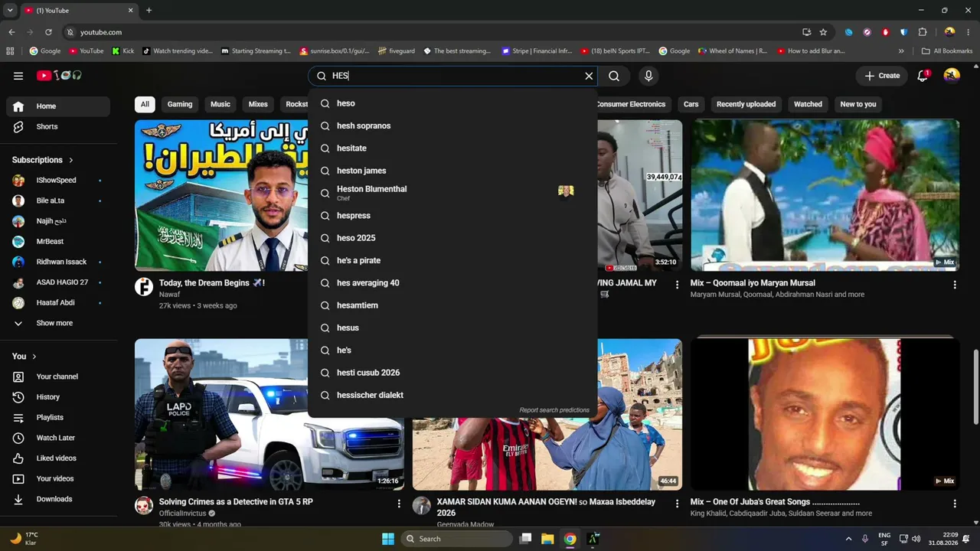Open the Watch Later list
The image size is (980, 551).
(x=58, y=438)
